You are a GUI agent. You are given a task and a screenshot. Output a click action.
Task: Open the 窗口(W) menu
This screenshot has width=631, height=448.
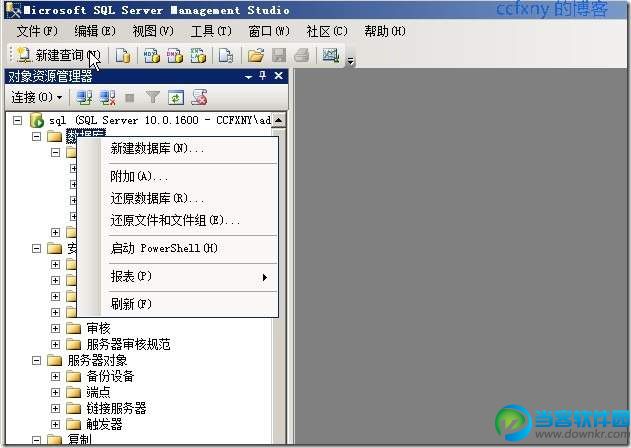coord(269,31)
